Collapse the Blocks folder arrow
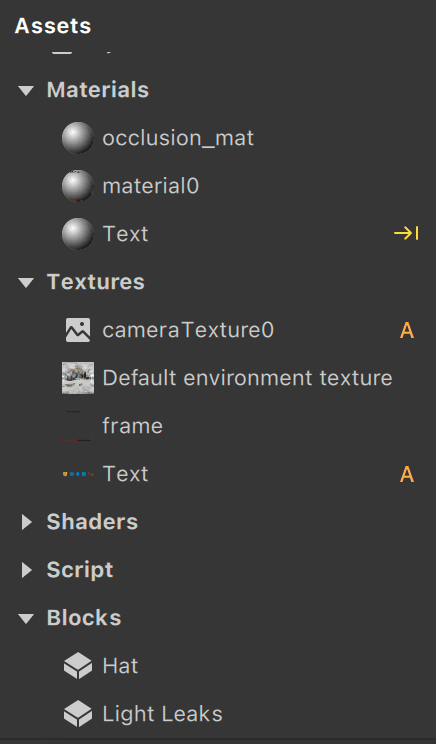Screen dimensions: 436x744 point(26,618)
